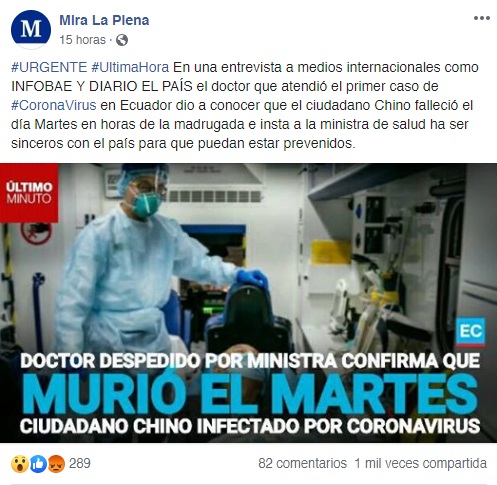
Task: View the 1 mil veces compartida count
Action: pos(420,463)
